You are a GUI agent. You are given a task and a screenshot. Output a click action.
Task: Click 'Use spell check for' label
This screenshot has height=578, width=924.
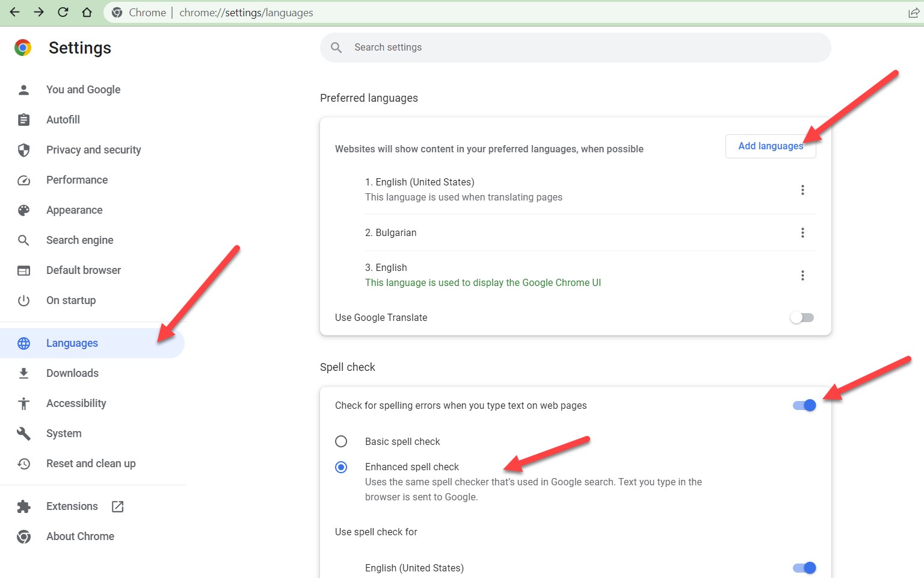pos(376,532)
